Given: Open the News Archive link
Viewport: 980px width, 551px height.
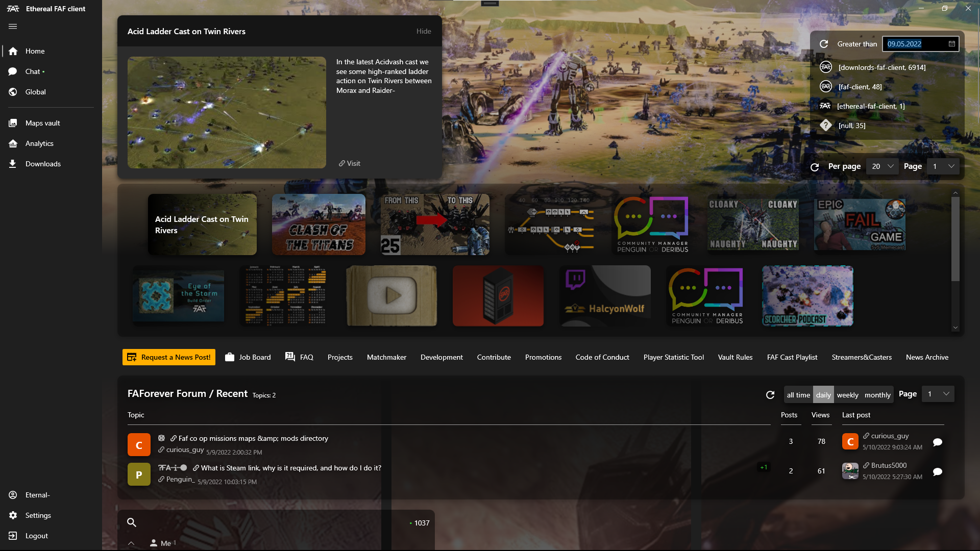Looking at the screenshot, I should coord(927,357).
